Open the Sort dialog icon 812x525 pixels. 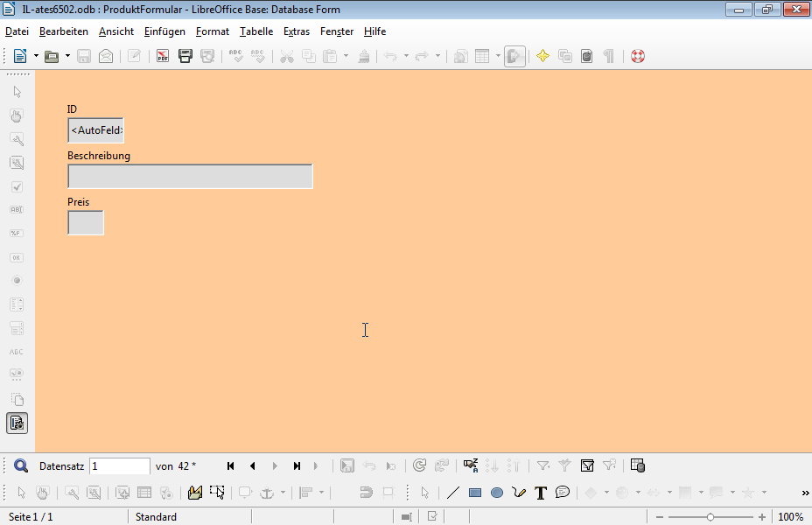click(x=471, y=466)
